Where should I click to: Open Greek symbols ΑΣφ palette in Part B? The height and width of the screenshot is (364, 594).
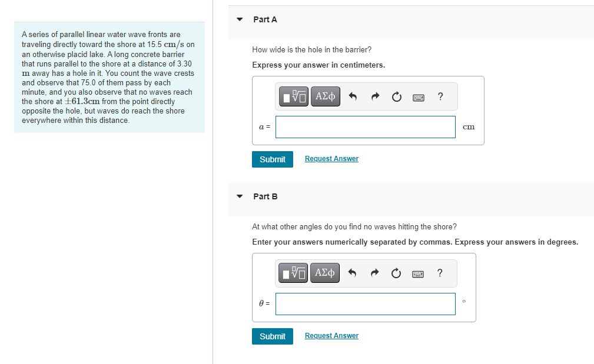[x=324, y=273]
